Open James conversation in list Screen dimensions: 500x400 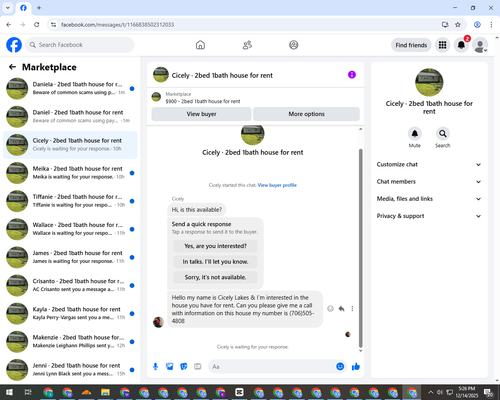tap(70, 257)
